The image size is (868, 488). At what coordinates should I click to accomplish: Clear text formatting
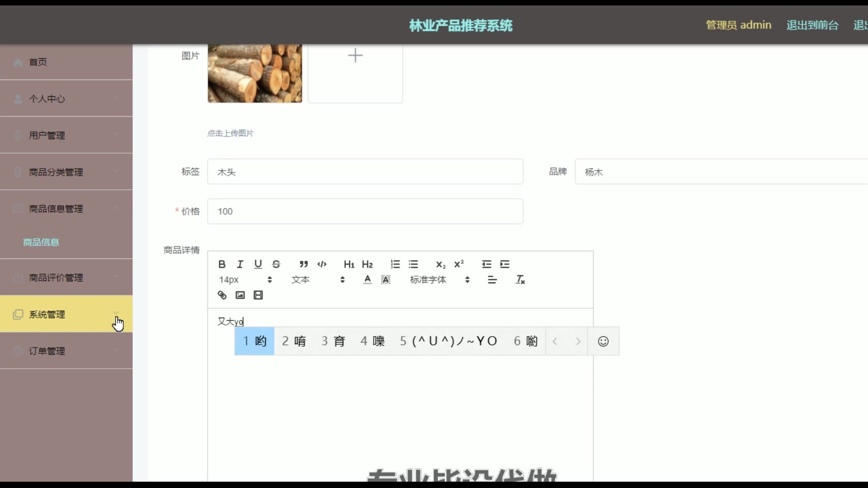coord(520,280)
